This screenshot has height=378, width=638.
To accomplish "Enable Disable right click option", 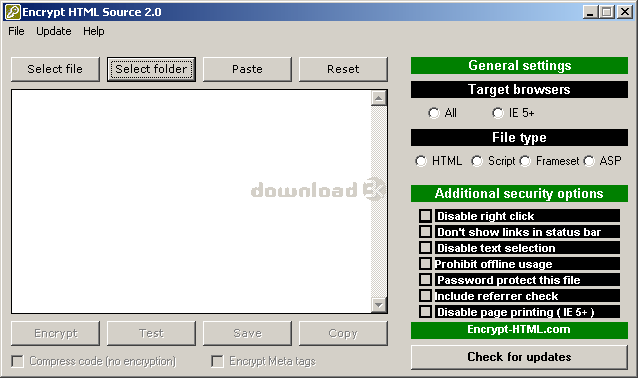I will (x=426, y=215).
